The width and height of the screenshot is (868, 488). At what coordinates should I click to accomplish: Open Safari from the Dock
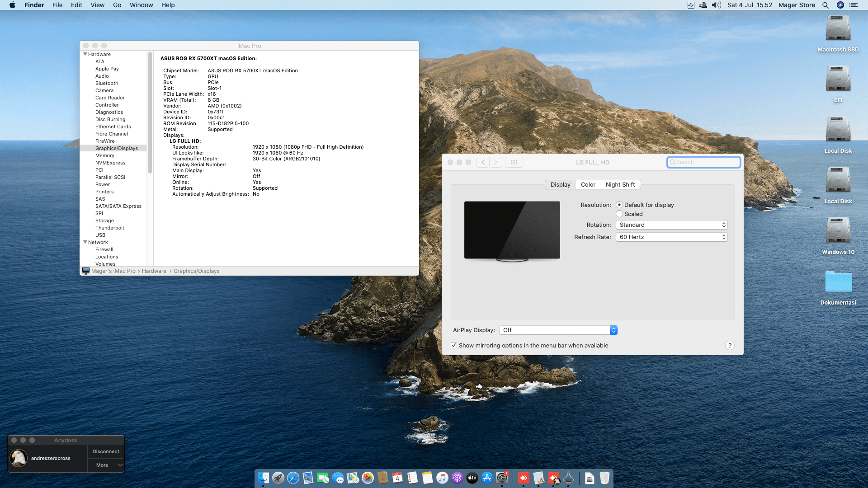coord(293,478)
